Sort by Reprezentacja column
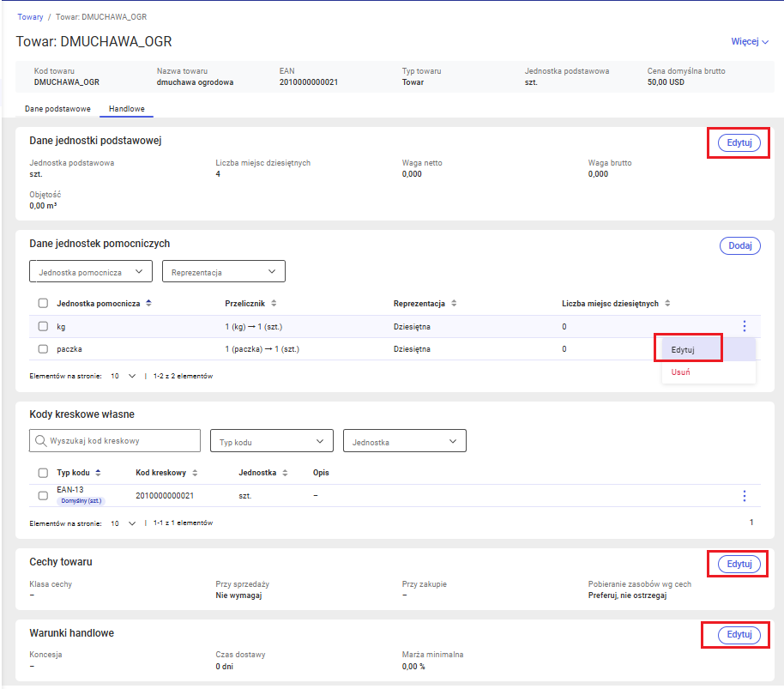 454,303
